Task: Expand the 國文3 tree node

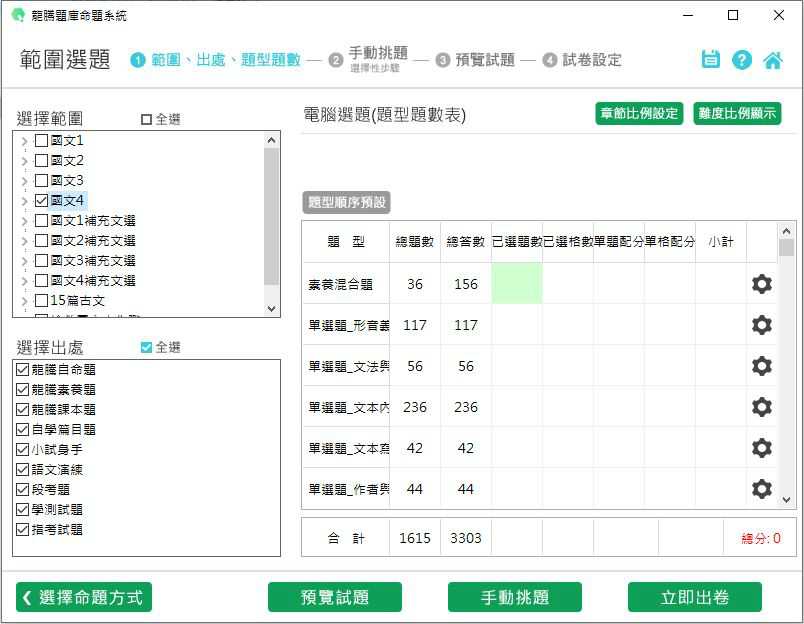Action: point(24,181)
